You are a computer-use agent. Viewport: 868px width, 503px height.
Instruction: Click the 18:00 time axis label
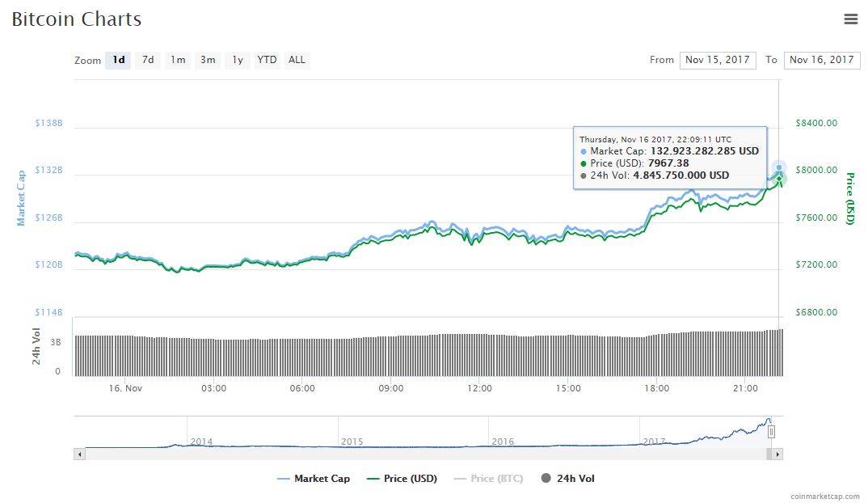656,388
